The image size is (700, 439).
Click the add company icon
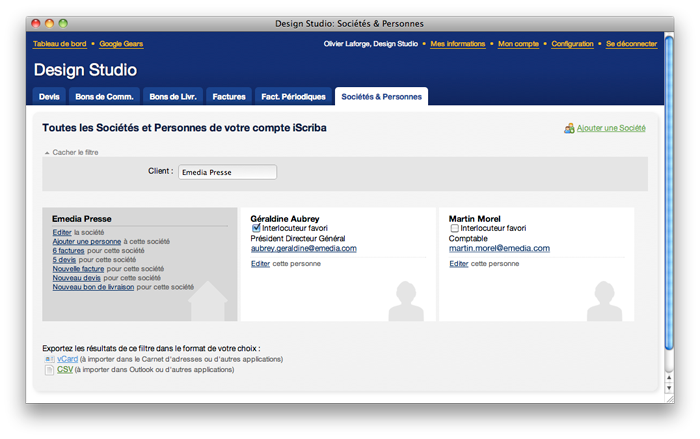pos(569,128)
